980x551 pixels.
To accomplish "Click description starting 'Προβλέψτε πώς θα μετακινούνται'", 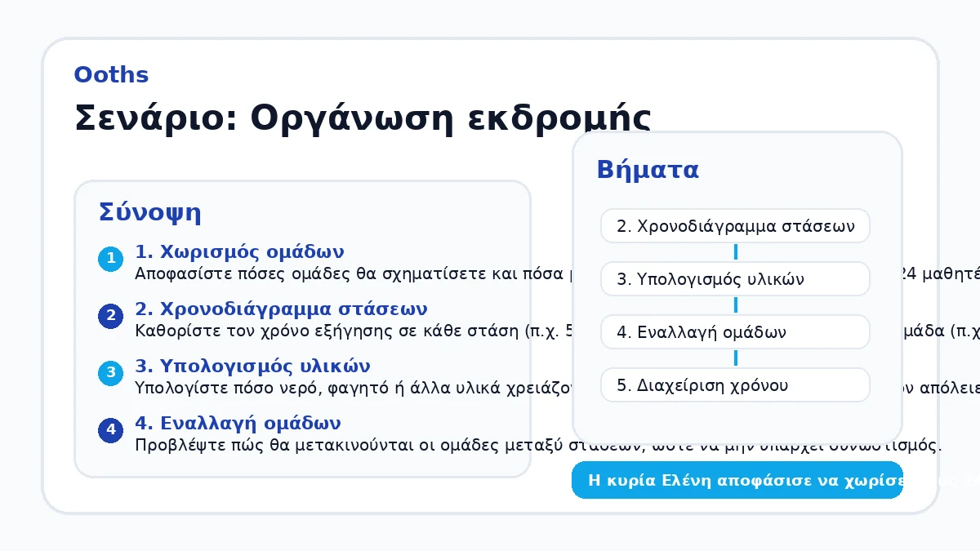I will [x=538, y=446].
